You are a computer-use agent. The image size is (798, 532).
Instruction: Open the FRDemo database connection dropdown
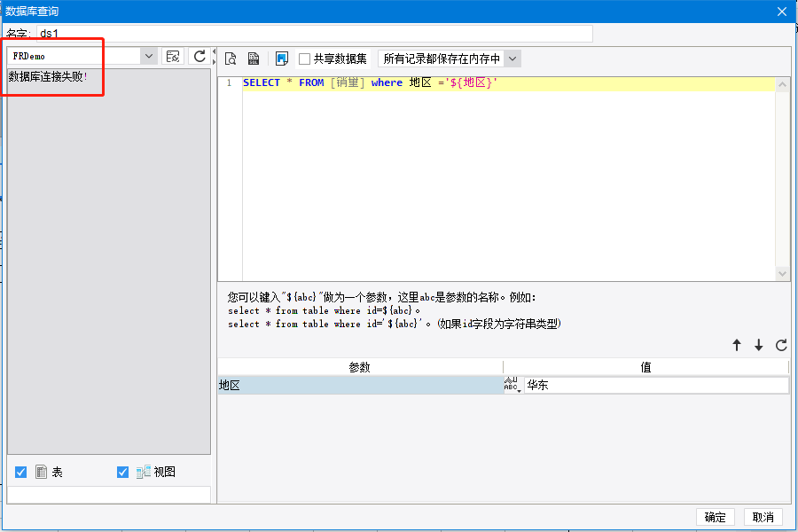(x=149, y=56)
